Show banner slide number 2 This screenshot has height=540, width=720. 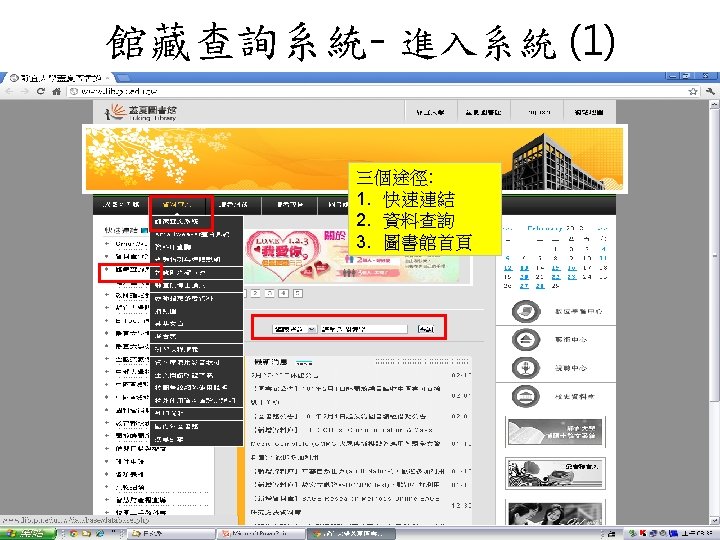click(x=256, y=293)
